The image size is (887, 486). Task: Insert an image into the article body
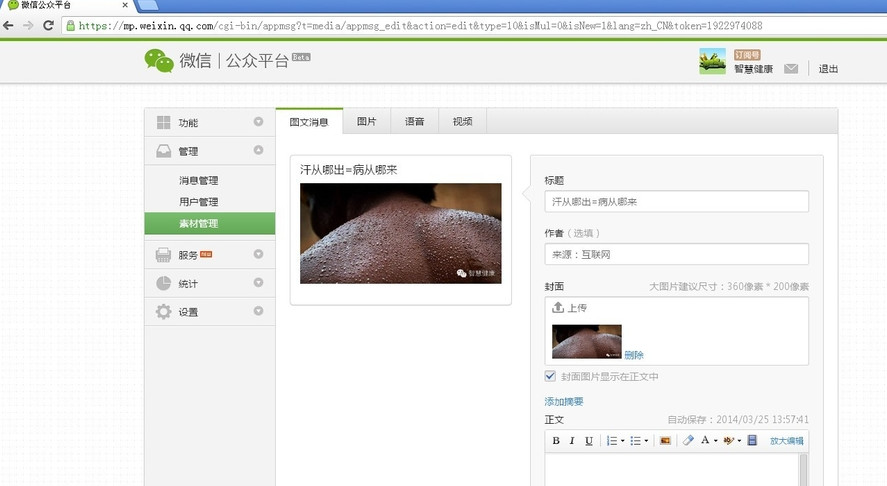665,440
